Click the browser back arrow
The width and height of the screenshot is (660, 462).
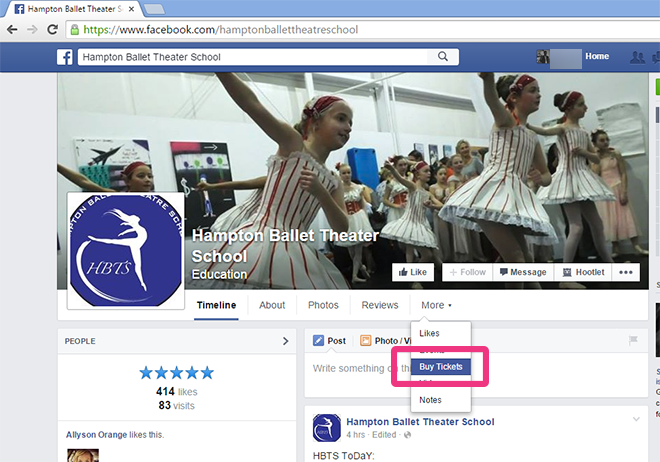[12, 29]
